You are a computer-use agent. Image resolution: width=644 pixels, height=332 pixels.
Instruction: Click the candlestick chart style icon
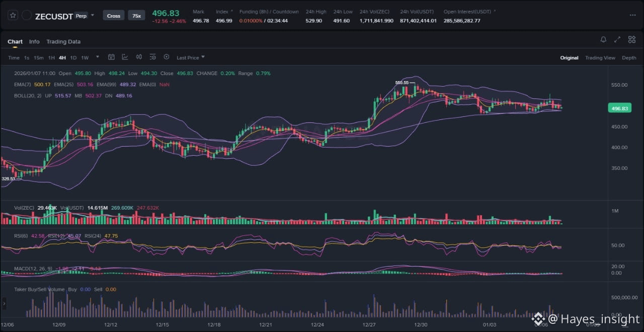point(139,57)
